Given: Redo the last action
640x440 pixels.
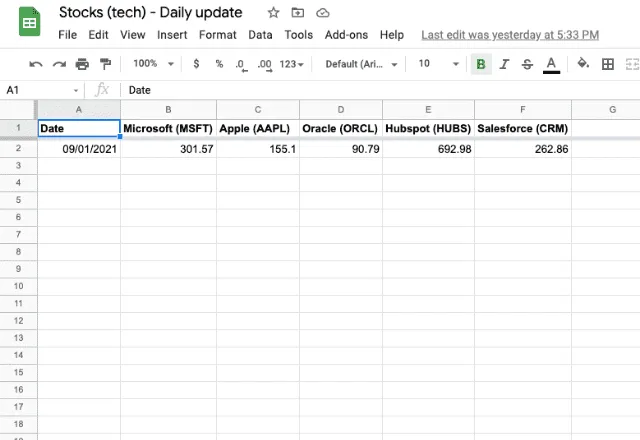Looking at the screenshot, I should point(59,64).
